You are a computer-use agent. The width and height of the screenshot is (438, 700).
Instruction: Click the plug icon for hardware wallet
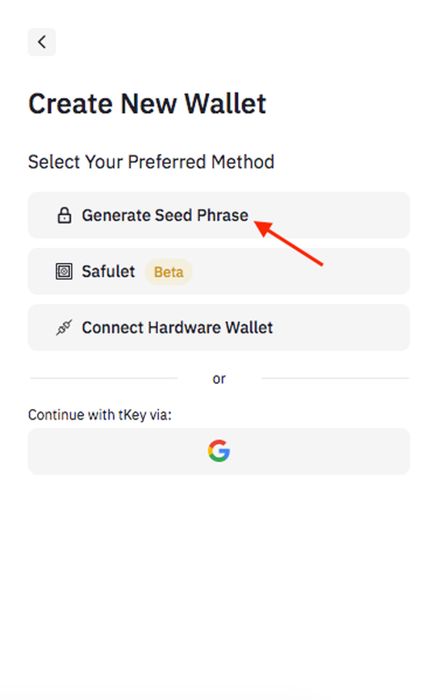coord(64,328)
